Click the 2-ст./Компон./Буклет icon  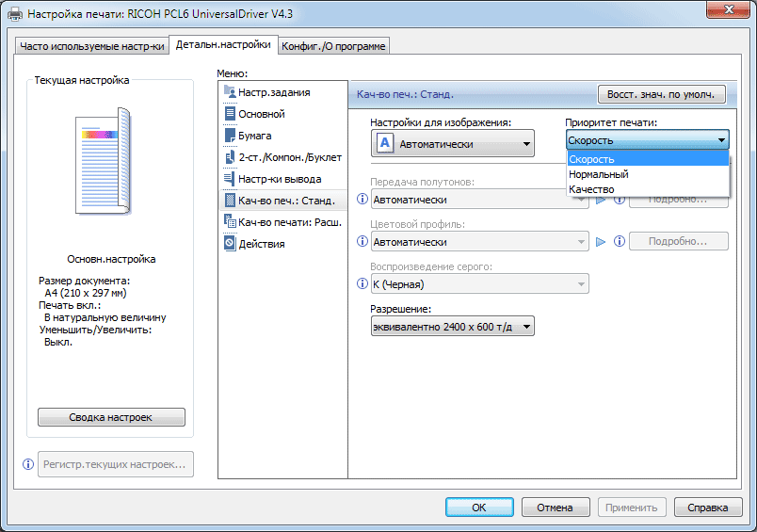click(230, 157)
